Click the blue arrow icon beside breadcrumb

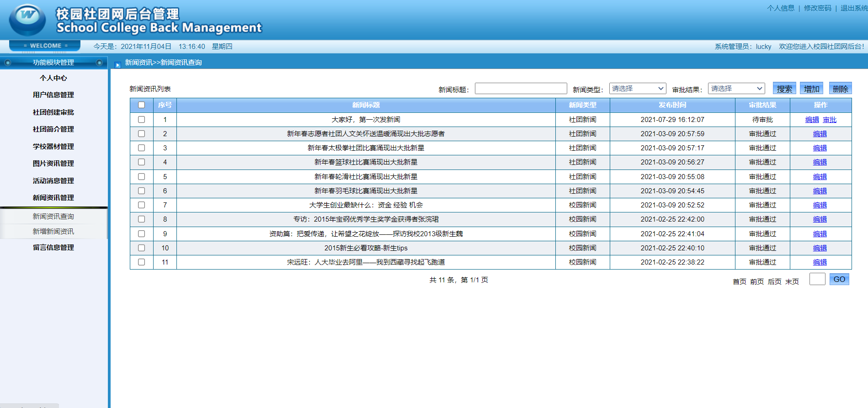pyautogui.click(x=117, y=65)
